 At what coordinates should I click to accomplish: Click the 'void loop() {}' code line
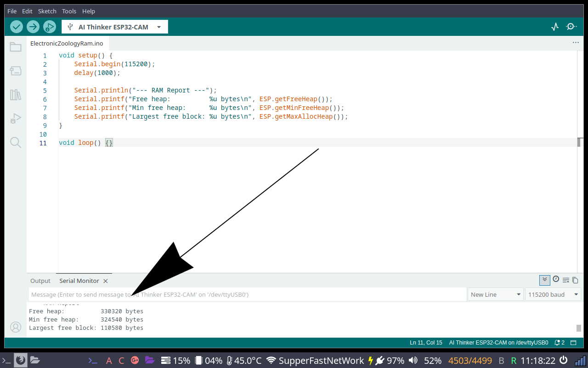coord(86,143)
